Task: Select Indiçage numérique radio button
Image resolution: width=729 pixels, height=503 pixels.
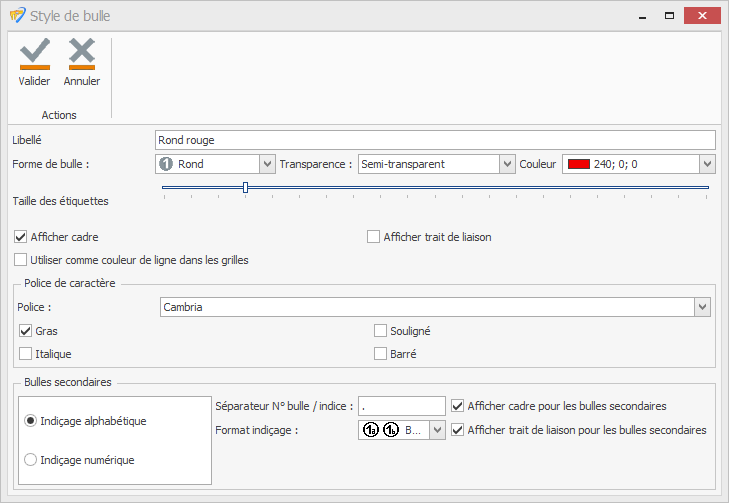Action: pos(31,460)
